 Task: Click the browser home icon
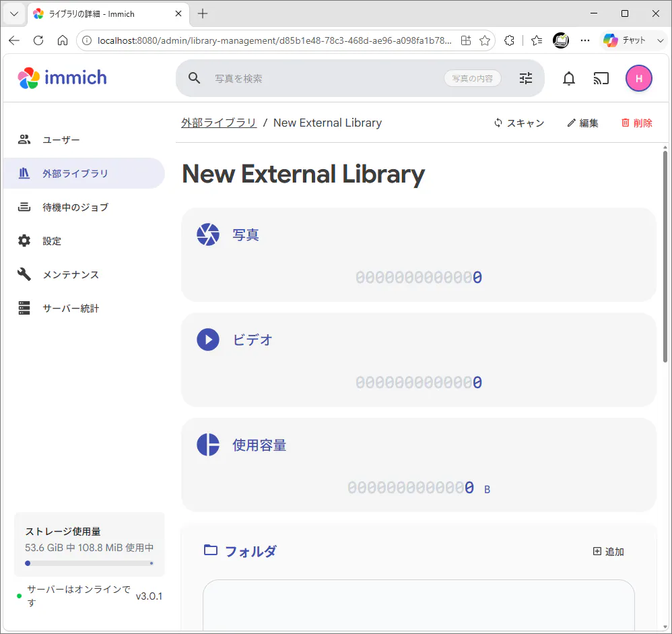tap(63, 40)
